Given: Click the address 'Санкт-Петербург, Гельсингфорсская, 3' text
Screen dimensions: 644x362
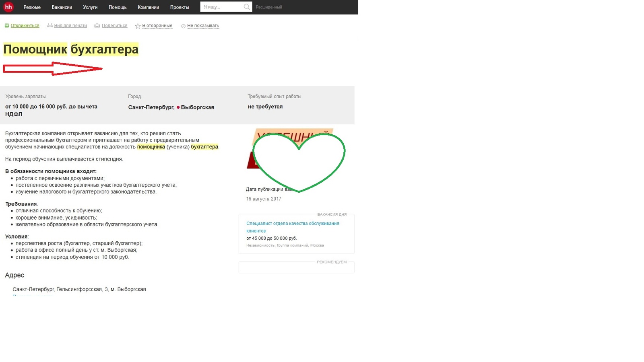Looking at the screenshot, I should pyautogui.click(x=60, y=289).
